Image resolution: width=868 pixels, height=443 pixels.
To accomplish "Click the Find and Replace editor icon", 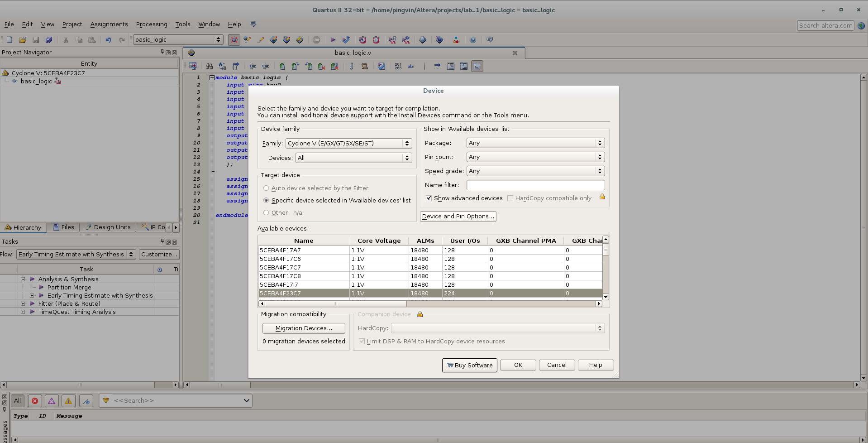I will (x=222, y=66).
